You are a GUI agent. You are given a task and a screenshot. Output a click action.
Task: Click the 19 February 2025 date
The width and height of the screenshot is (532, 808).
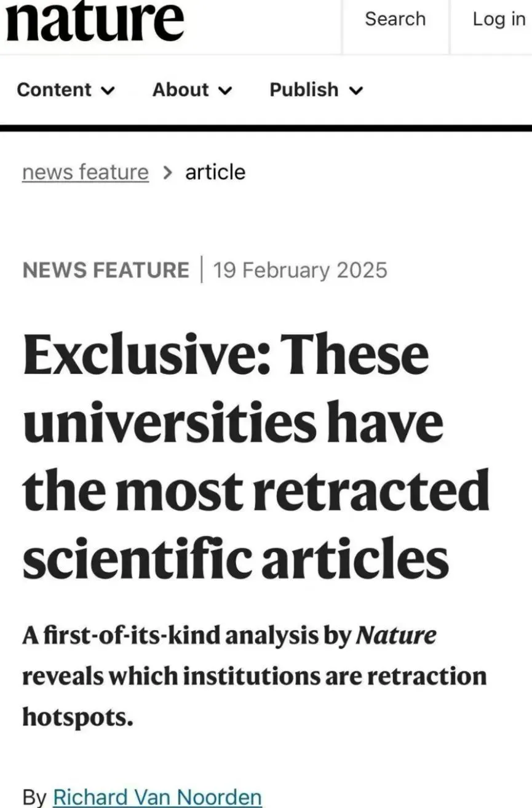pos(300,270)
